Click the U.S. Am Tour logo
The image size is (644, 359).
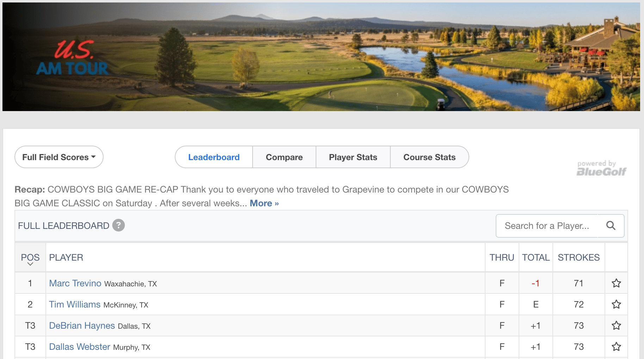73,57
